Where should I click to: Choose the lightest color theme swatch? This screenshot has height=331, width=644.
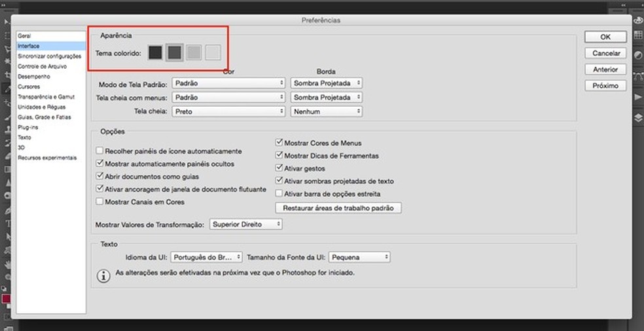(213, 52)
